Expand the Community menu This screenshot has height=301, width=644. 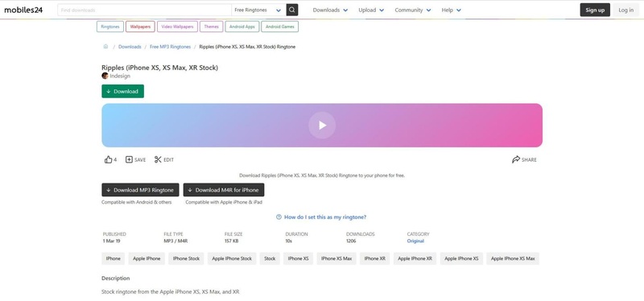(x=413, y=10)
